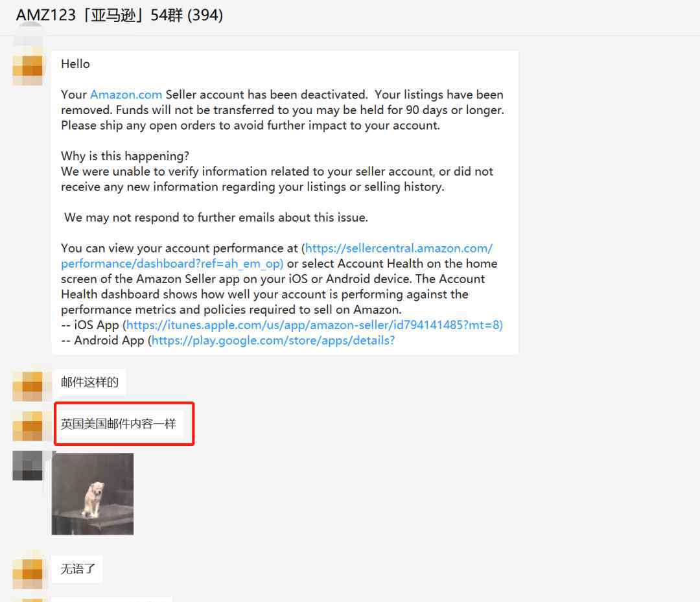This screenshot has width=700, height=602.
Task: Click the Hello greeting text in the email
Action: (75, 64)
